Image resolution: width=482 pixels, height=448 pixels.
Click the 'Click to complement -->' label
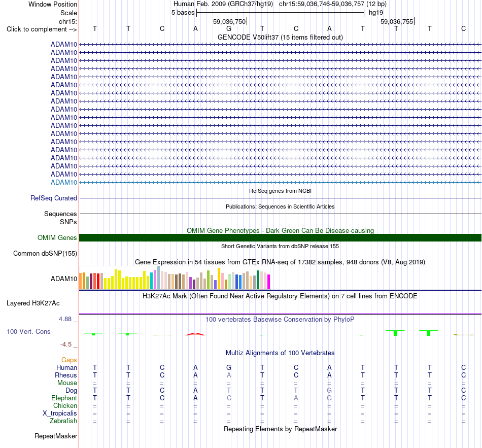[x=42, y=29]
